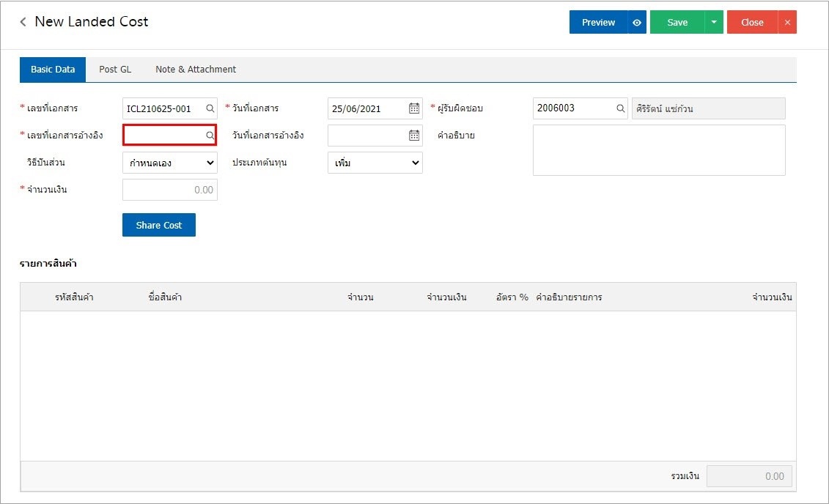829x504 pixels.
Task: Open calendar for the reference document date
Action: click(x=414, y=136)
